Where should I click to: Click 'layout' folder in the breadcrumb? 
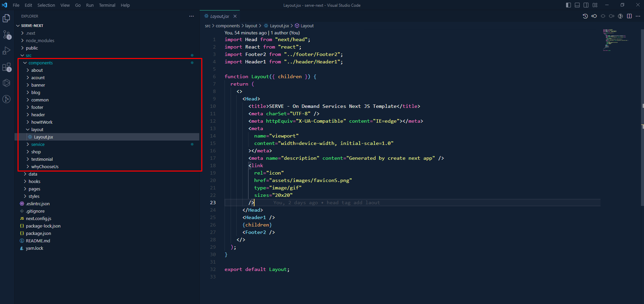[251, 26]
